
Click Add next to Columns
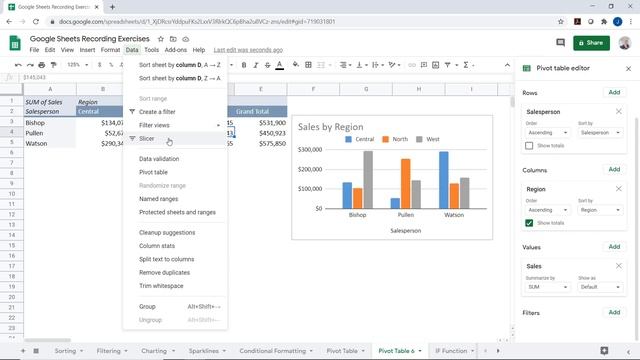614,169
